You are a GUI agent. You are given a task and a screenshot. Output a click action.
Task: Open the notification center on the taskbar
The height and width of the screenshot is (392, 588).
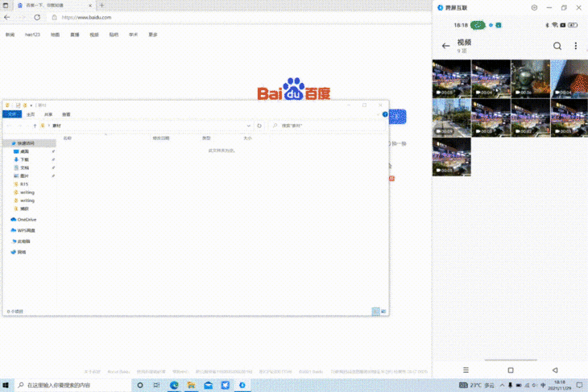[579, 385]
